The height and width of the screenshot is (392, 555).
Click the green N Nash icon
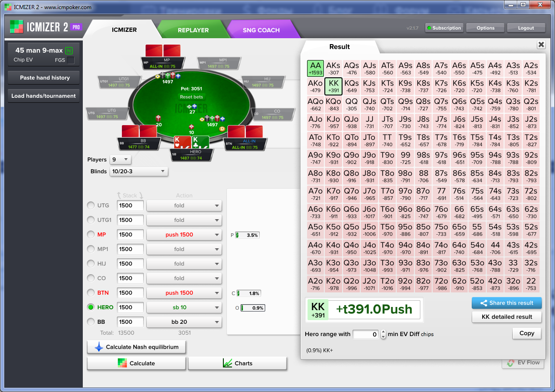pyautogui.click(x=69, y=50)
